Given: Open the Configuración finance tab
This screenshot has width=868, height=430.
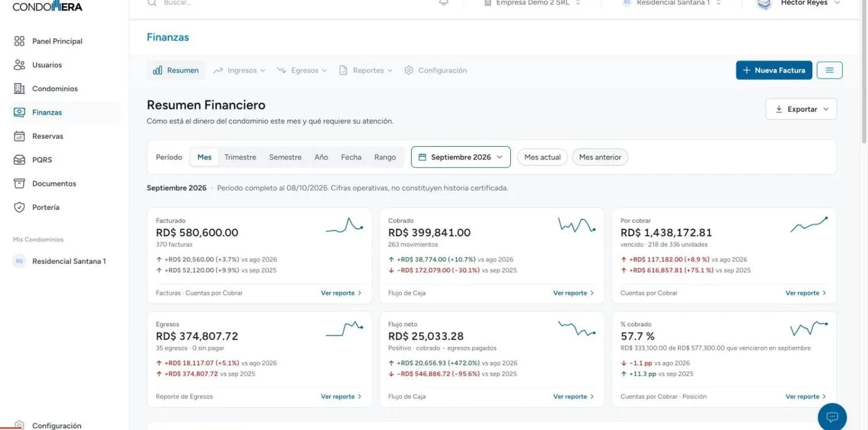Looking at the screenshot, I should pos(435,70).
